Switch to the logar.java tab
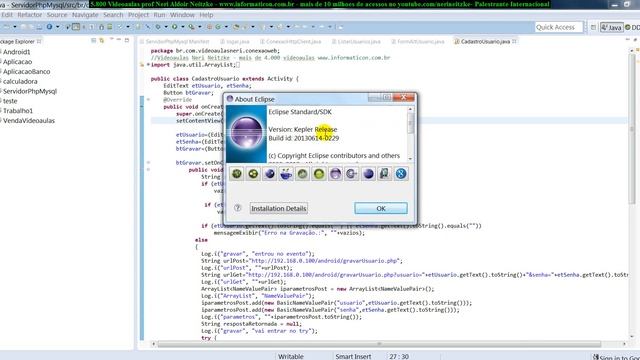Viewport: 640px width, 360px height. tap(235, 41)
